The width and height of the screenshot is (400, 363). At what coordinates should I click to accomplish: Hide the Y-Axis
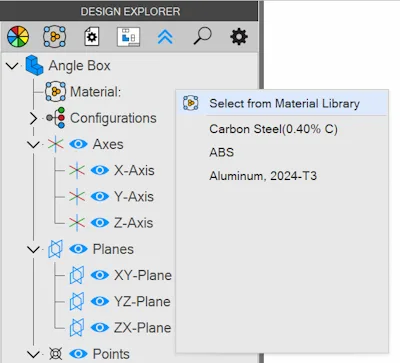tap(100, 196)
